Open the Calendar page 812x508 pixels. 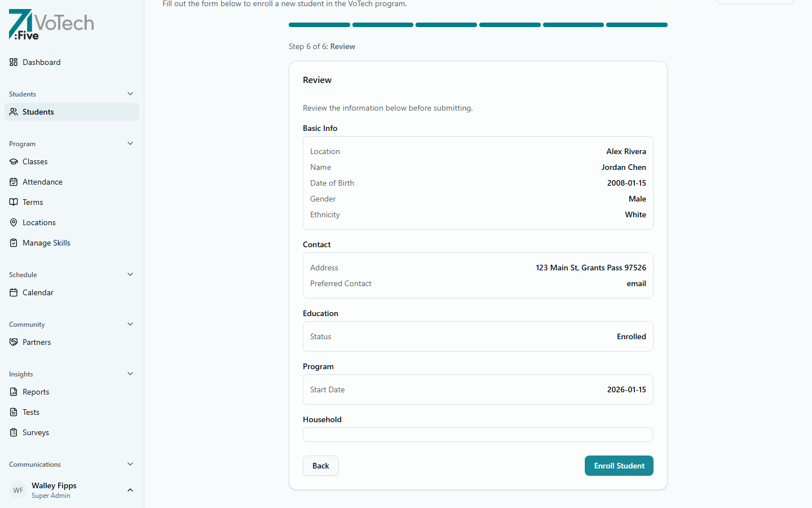point(37,292)
